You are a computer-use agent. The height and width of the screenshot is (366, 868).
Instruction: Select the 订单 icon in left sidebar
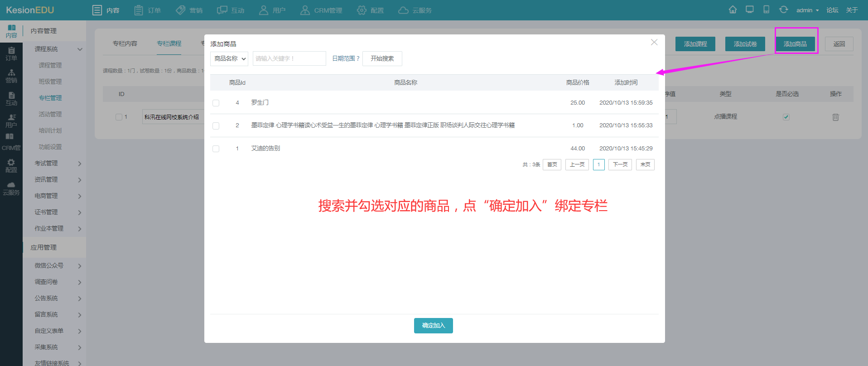11,54
